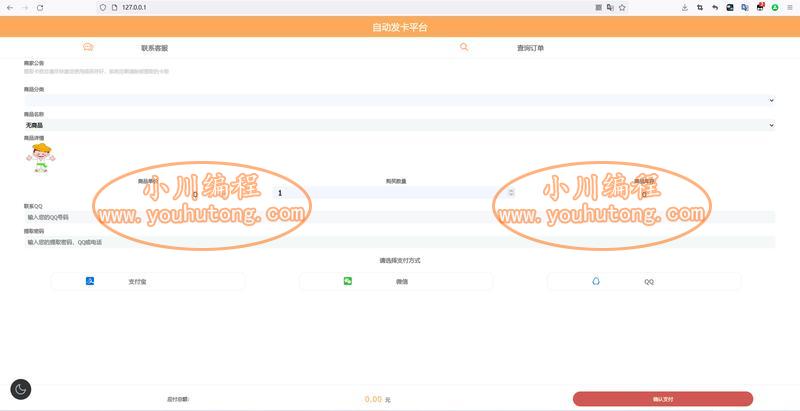Screen dimensions: 800x411
Task: Click the pickup password input field
Action: [399, 242]
